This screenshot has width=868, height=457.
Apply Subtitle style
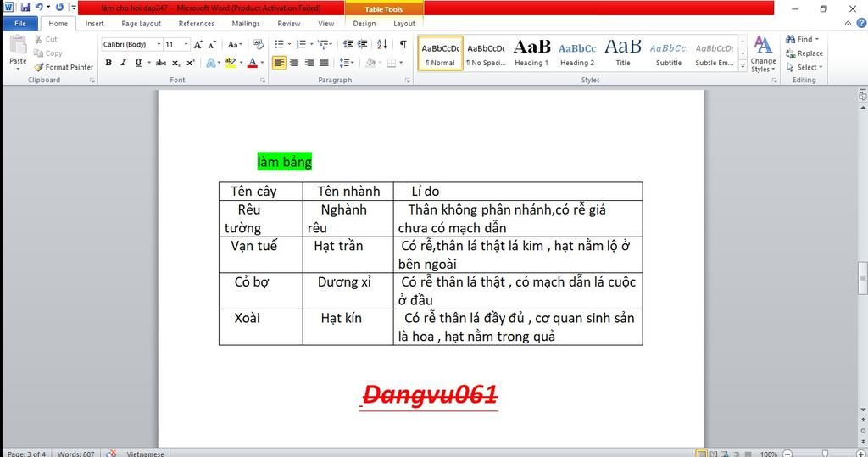[669, 53]
